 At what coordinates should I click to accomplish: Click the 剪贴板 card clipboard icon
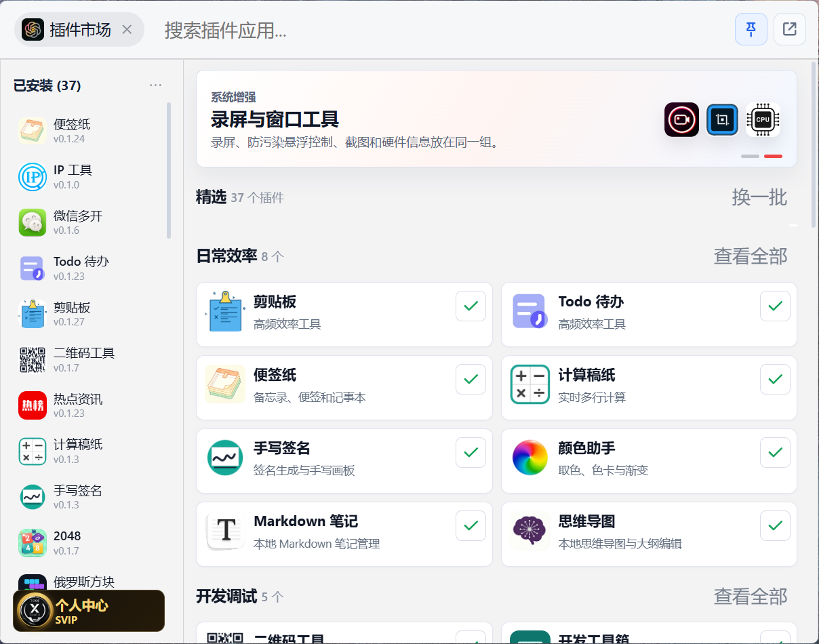click(224, 311)
